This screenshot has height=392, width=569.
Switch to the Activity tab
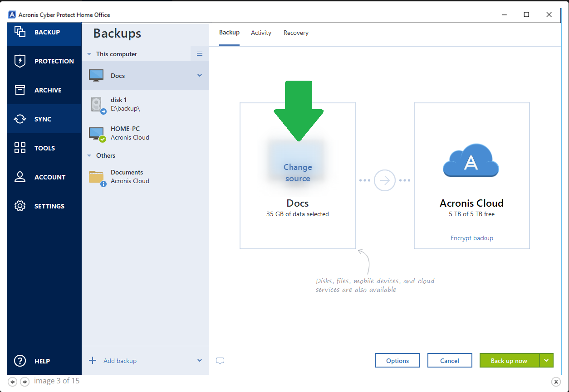pyautogui.click(x=261, y=33)
